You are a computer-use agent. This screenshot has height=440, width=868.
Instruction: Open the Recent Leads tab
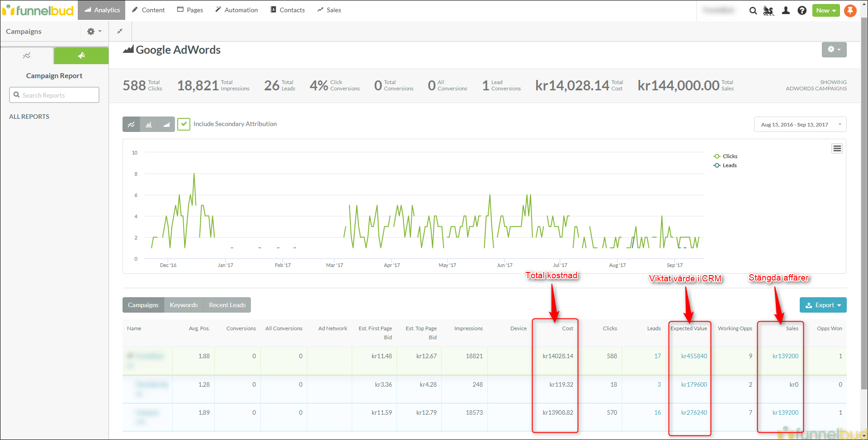[x=227, y=305]
